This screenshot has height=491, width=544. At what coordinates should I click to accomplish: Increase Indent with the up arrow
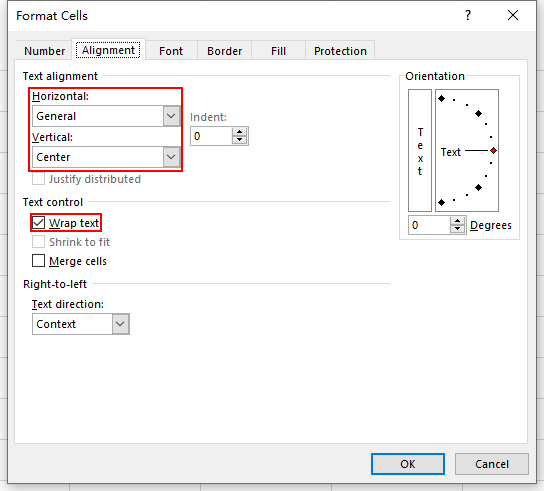pos(239,132)
